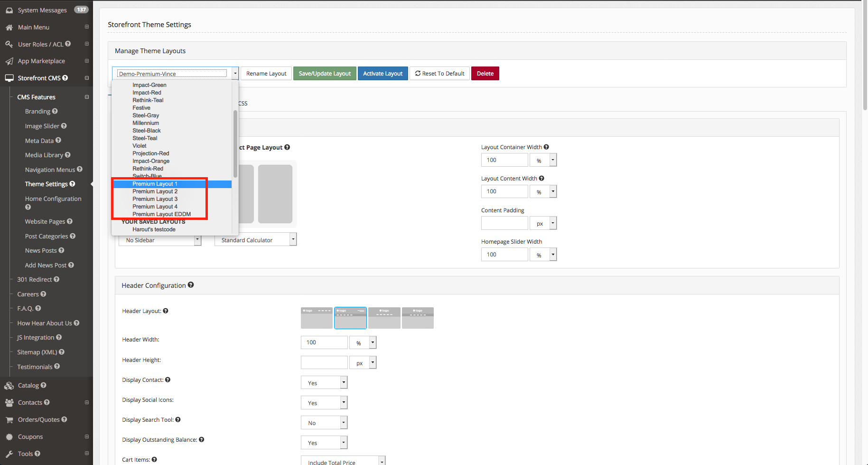Click the Layout Content Width input field
Viewport: 868px width, 465px height.
pyautogui.click(x=504, y=191)
